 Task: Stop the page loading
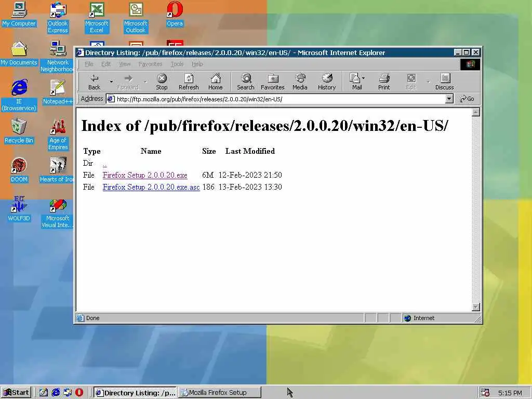click(162, 82)
